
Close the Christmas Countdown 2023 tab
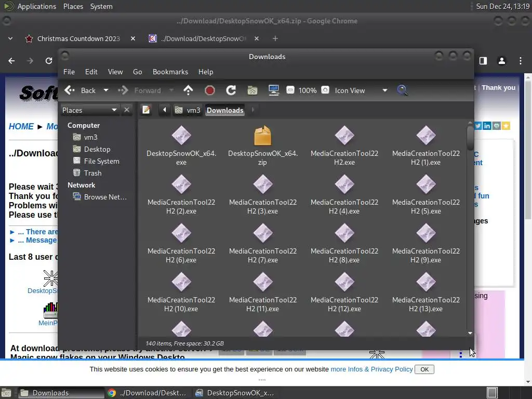(133, 38)
